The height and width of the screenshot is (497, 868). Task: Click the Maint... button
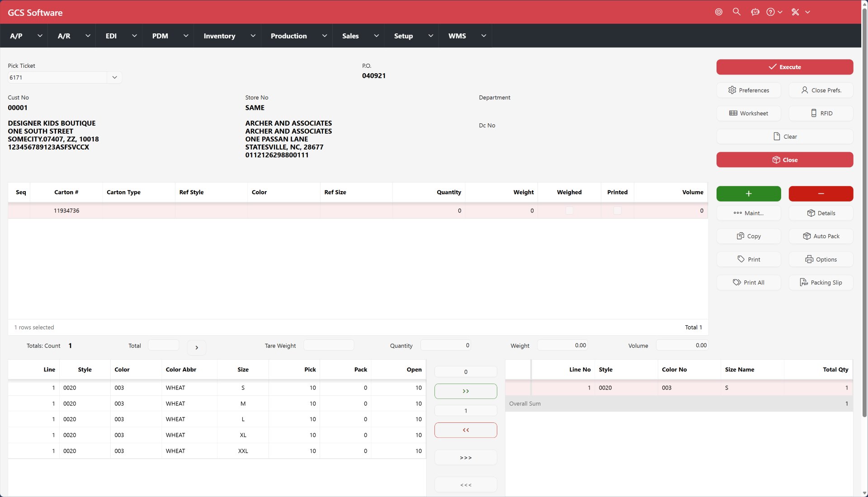749,213
